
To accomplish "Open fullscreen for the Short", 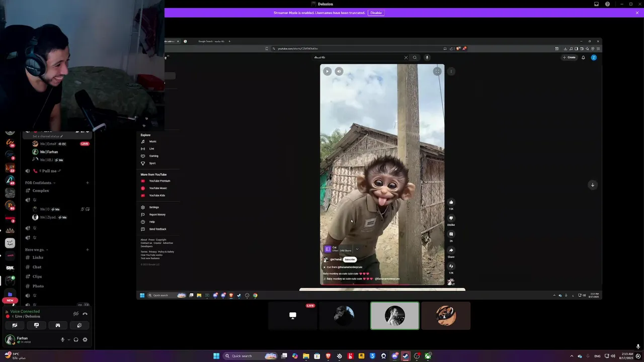I will 437,71.
